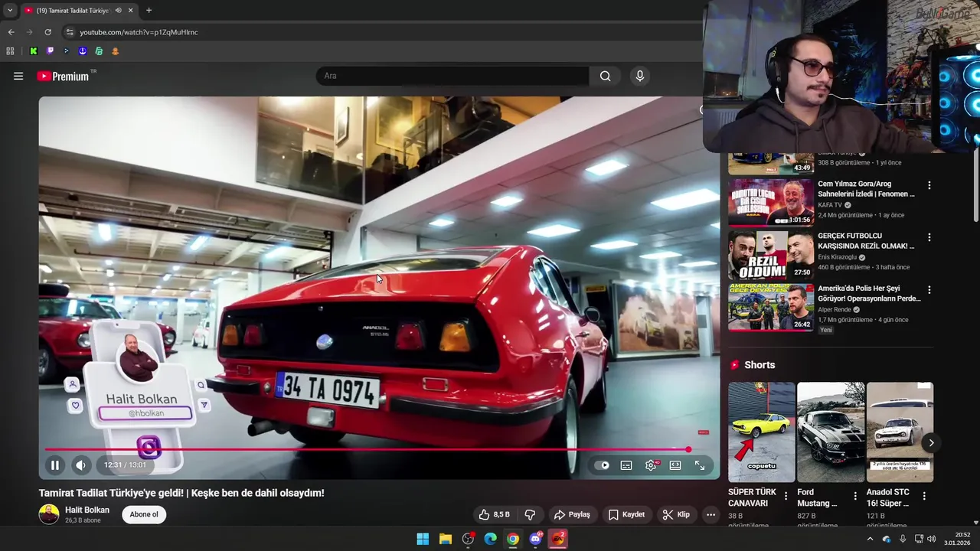Open the browser tab search dropdown
This screenshot has height=551, width=980.
[x=10, y=11]
